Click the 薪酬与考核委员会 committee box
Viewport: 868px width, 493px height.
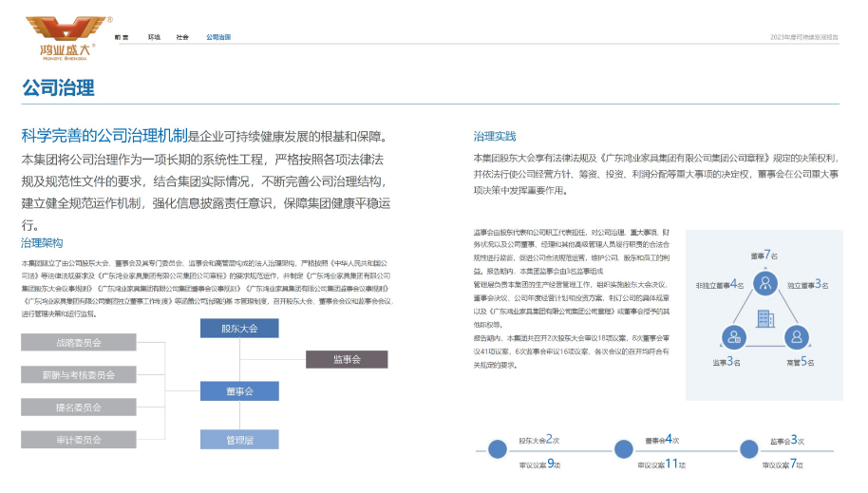(79, 374)
